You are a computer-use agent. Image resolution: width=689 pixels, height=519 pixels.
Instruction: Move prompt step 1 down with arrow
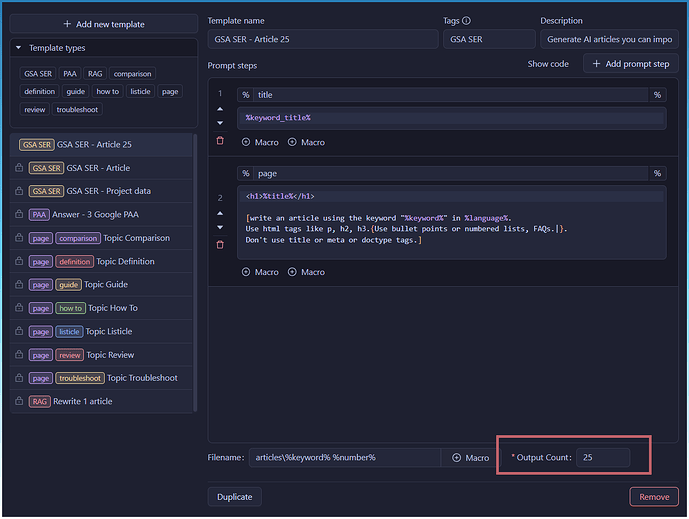220,123
